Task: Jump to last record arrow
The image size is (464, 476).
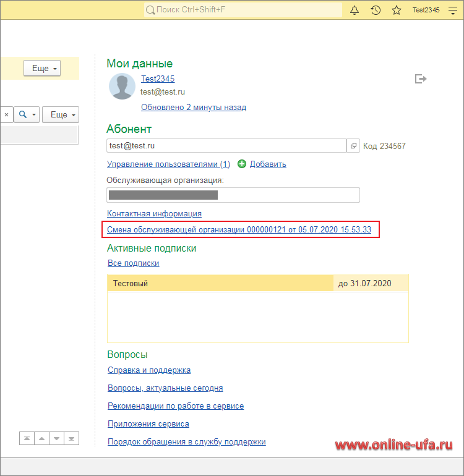Action: (x=71, y=438)
